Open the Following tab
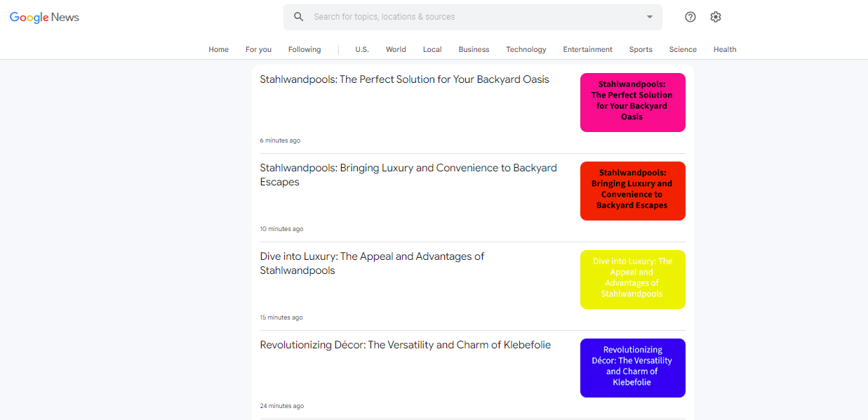The width and height of the screenshot is (868, 420). (x=305, y=49)
